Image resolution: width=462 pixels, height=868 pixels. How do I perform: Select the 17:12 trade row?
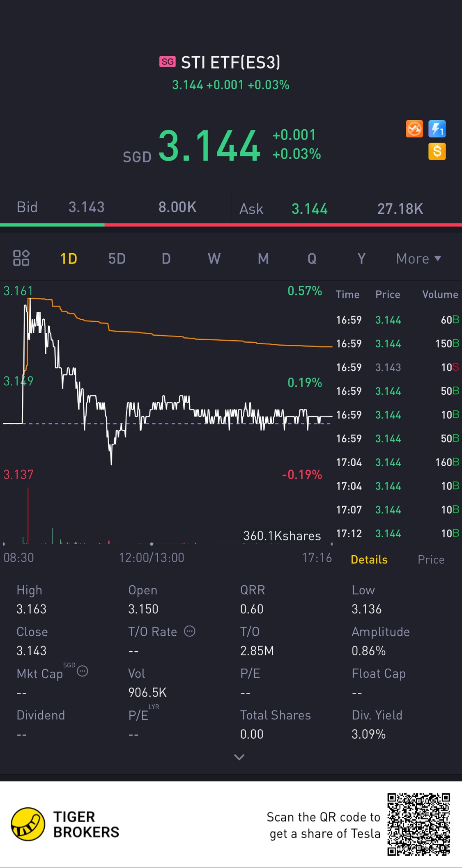tap(397, 534)
